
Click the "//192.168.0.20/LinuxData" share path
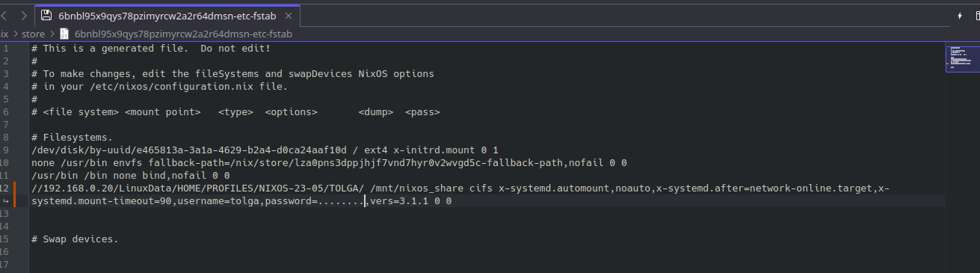click(197, 188)
